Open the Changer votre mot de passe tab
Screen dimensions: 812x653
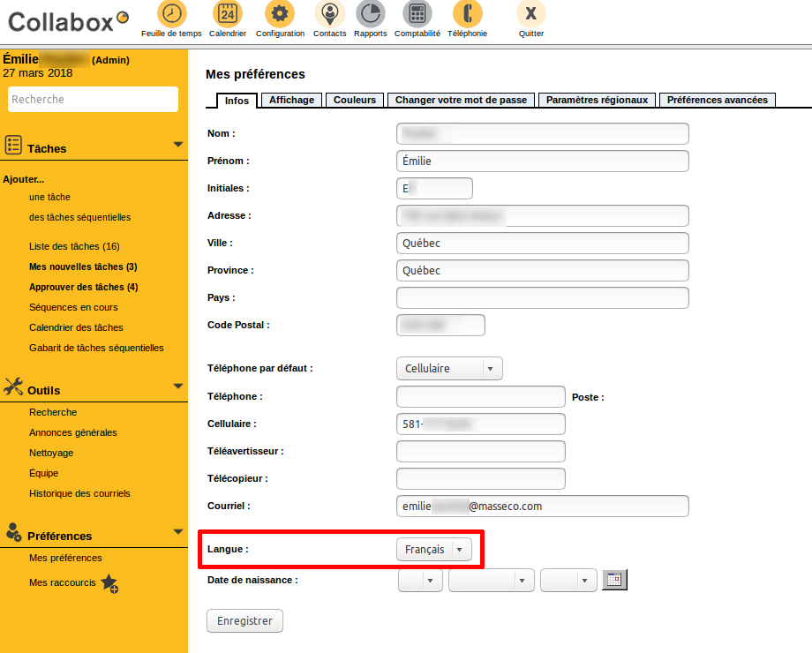pos(461,100)
